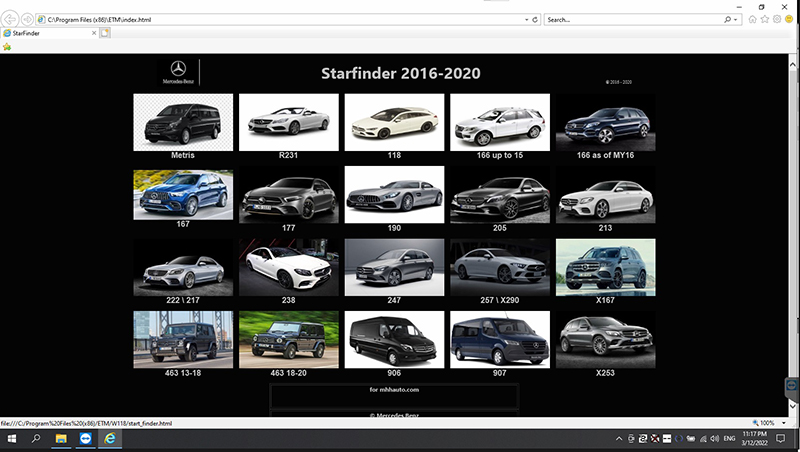Click the Mercedes-Benz logo
This screenshot has height=452, width=800.
178,72
